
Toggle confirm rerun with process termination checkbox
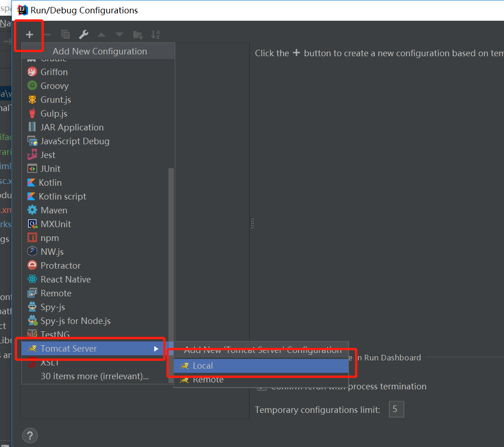(x=261, y=388)
